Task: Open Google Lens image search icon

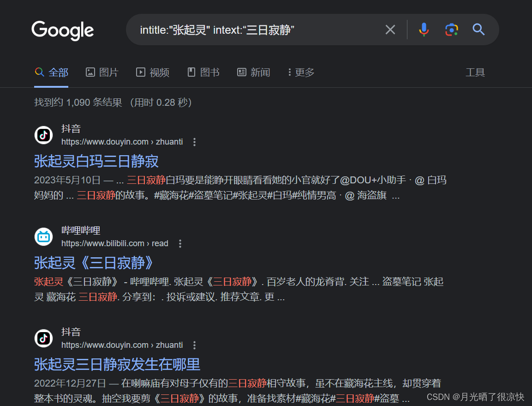Action: (x=452, y=30)
